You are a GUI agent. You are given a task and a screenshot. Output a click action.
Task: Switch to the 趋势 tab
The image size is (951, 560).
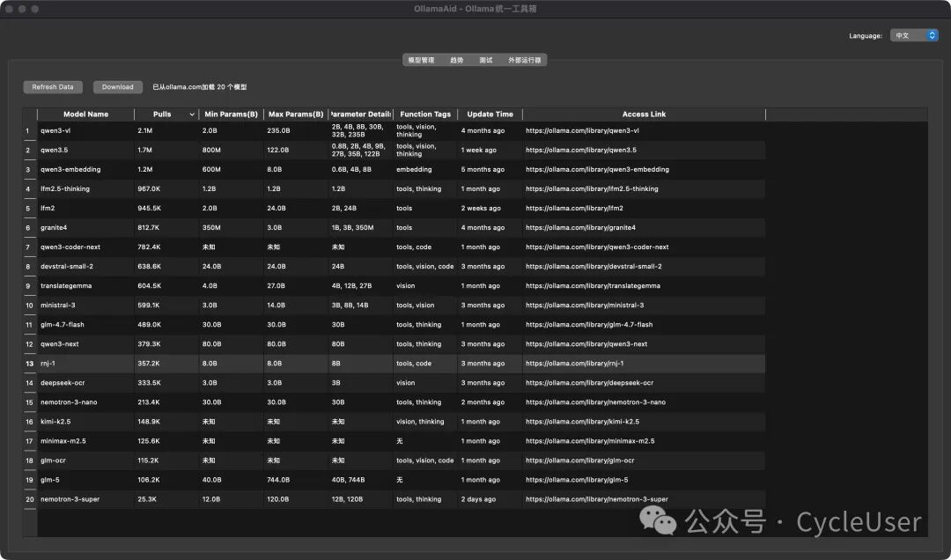457,60
